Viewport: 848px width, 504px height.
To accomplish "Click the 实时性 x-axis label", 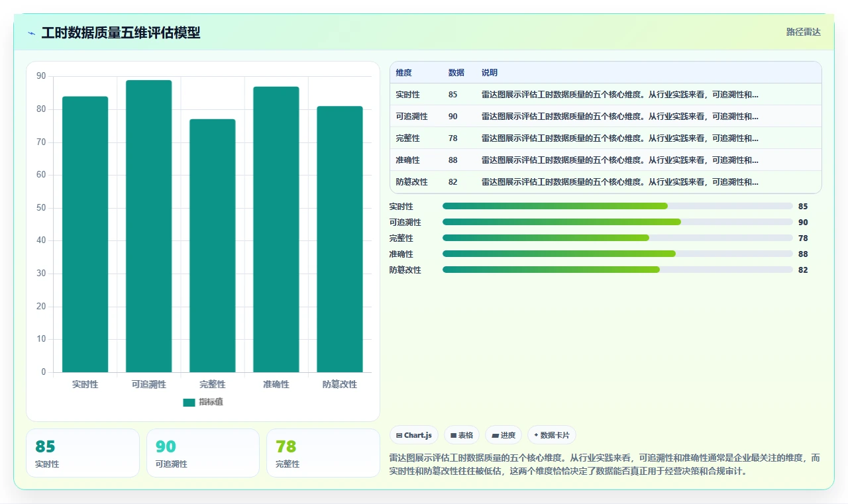I will [x=85, y=384].
